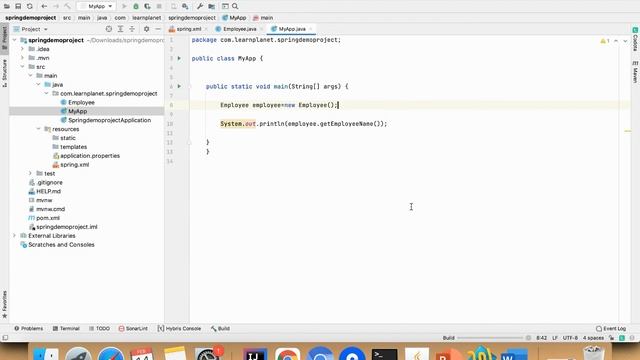Open the Hybris Console tool window
This screenshot has width=640, height=360.
(x=179, y=329)
